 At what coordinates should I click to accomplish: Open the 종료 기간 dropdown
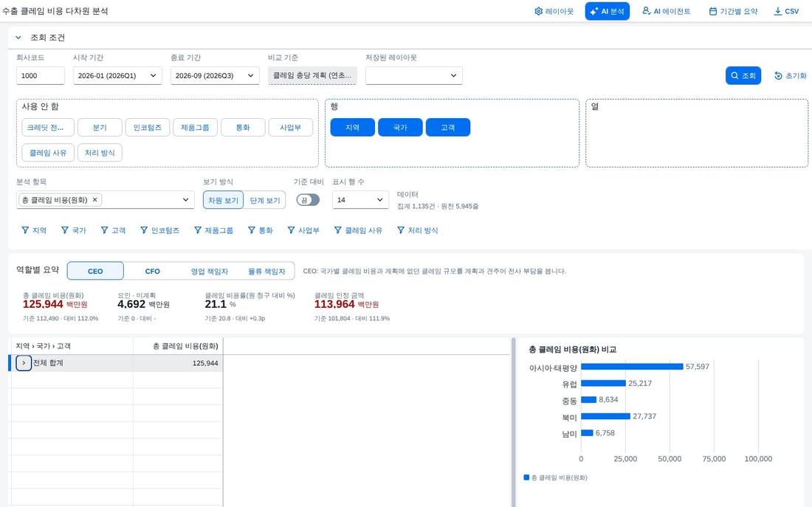(215, 75)
